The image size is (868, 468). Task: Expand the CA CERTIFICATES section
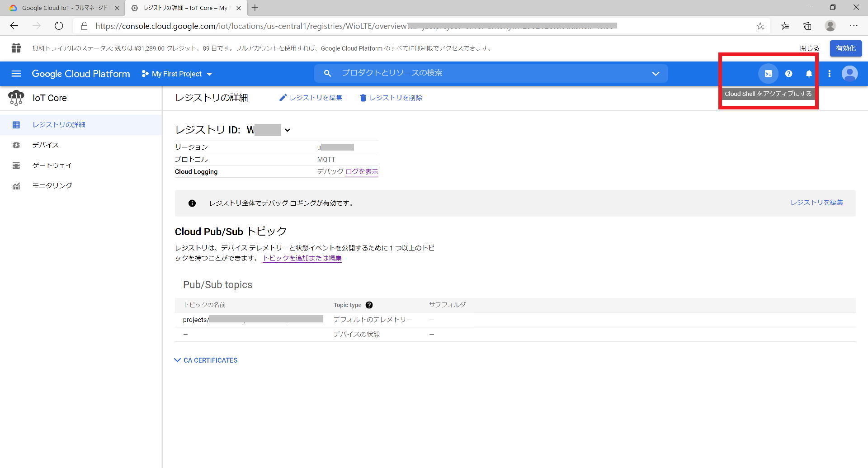[x=206, y=360]
